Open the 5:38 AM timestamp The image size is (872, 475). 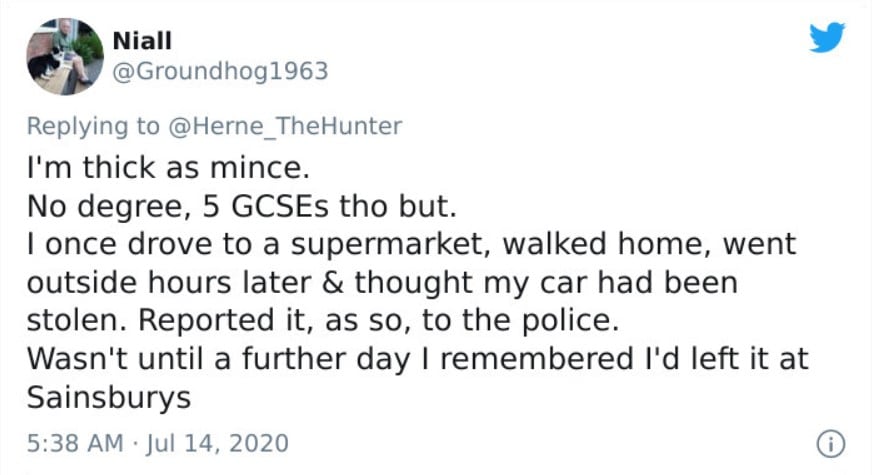pyautogui.click(x=75, y=443)
